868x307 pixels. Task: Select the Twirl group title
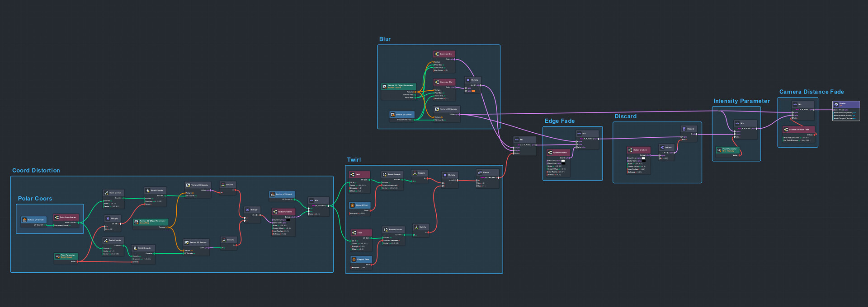(x=354, y=160)
